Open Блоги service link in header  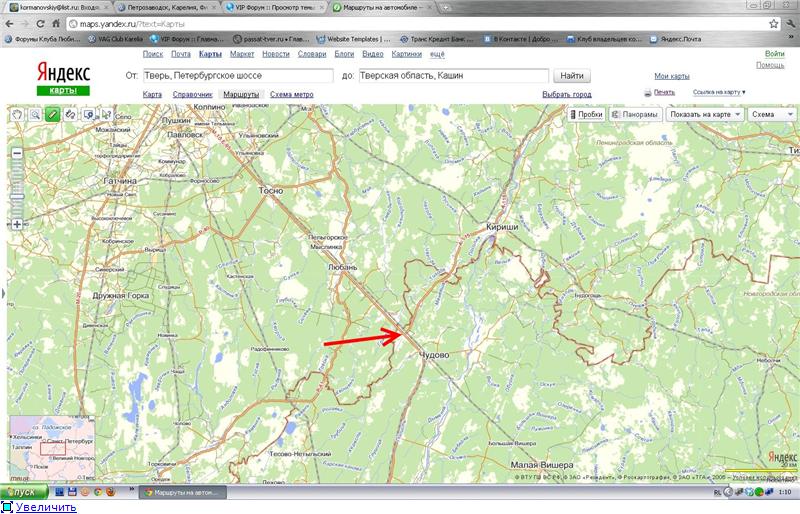tap(344, 54)
